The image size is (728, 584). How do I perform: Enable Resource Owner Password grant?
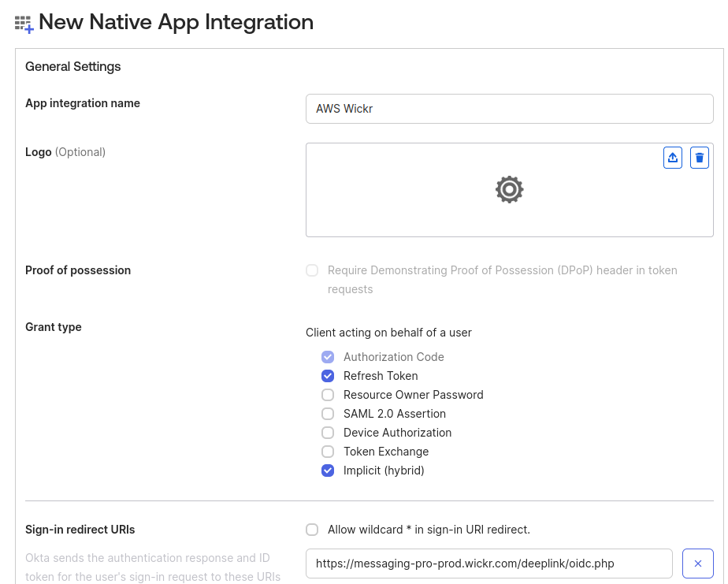click(328, 395)
